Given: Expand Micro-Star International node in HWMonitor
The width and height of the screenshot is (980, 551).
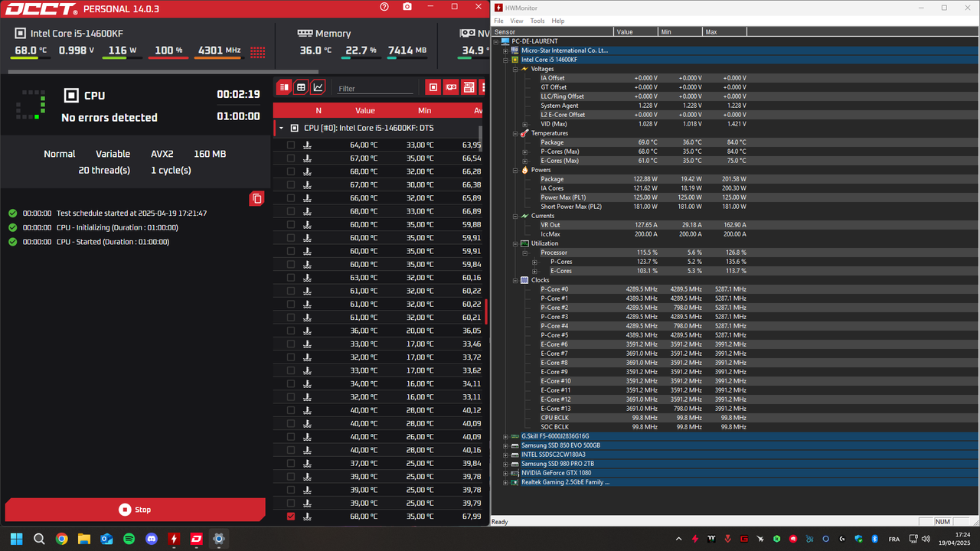Looking at the screenshot, I should tap(505, 51).
